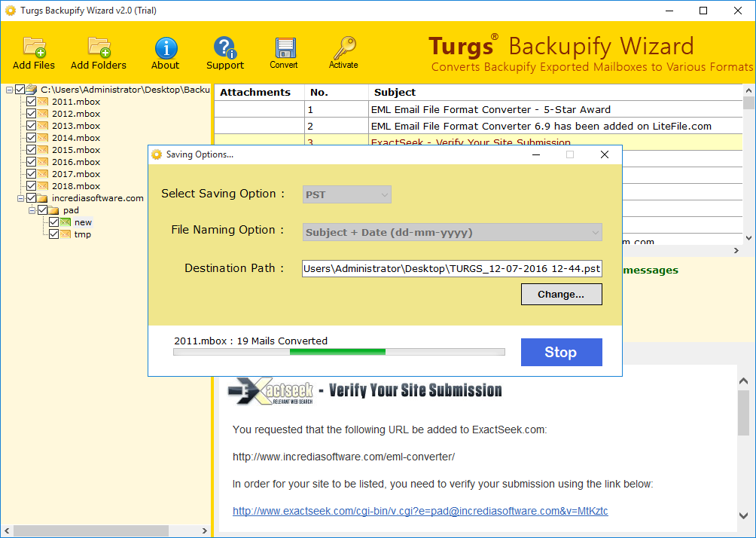756x538 pixels.
Task: Select the highlighted ExactSeek email row
Action: point(478,140)
